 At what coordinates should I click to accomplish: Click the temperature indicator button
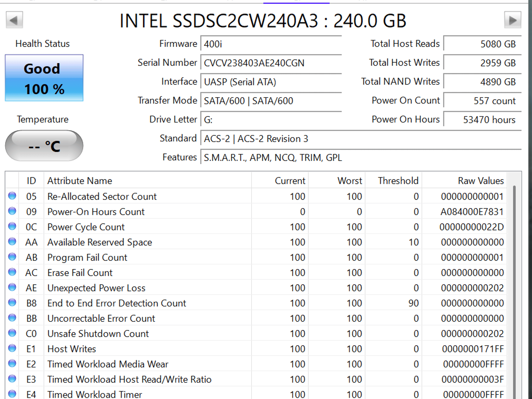coord(44,146)
